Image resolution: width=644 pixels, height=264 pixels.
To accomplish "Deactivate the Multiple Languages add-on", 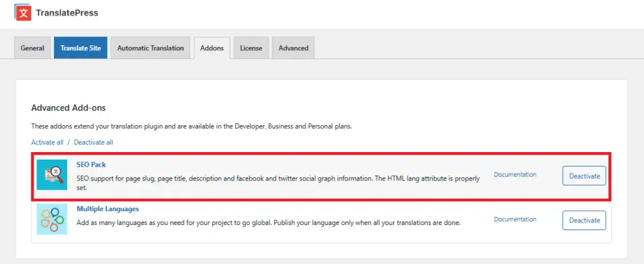I will pyautogui.click(x=584, y=220).
